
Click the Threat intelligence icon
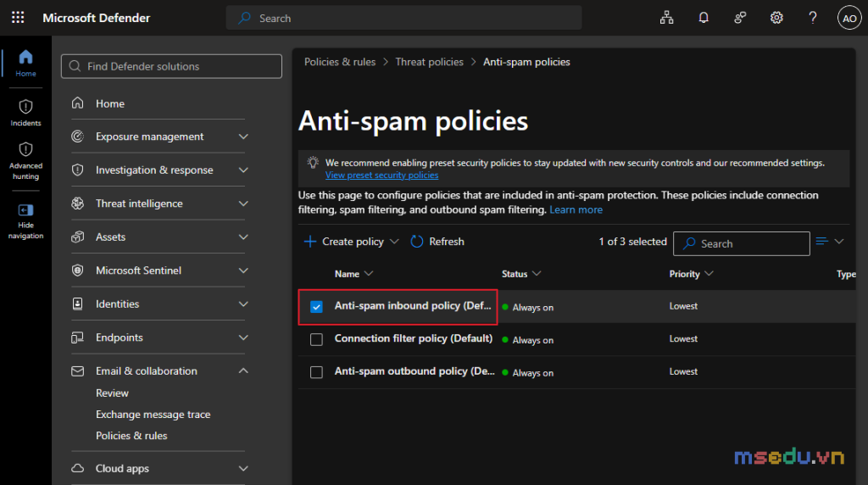77,203
